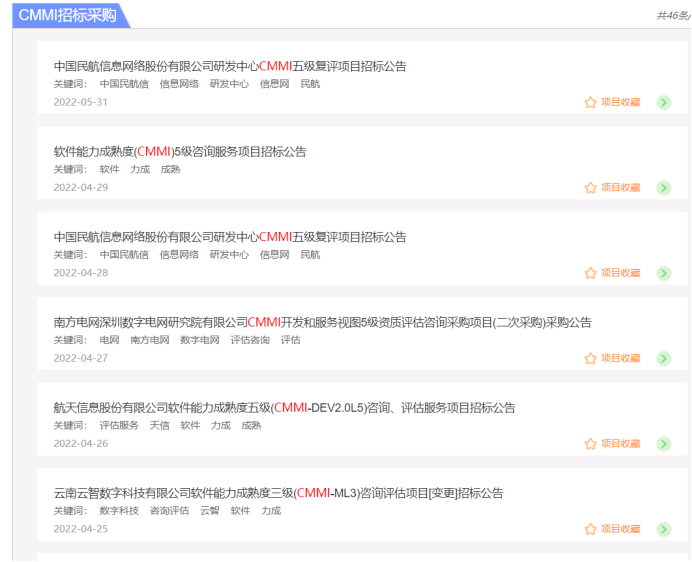Open green arrow for 2022-04-28 tender

(x=664, y=273)
